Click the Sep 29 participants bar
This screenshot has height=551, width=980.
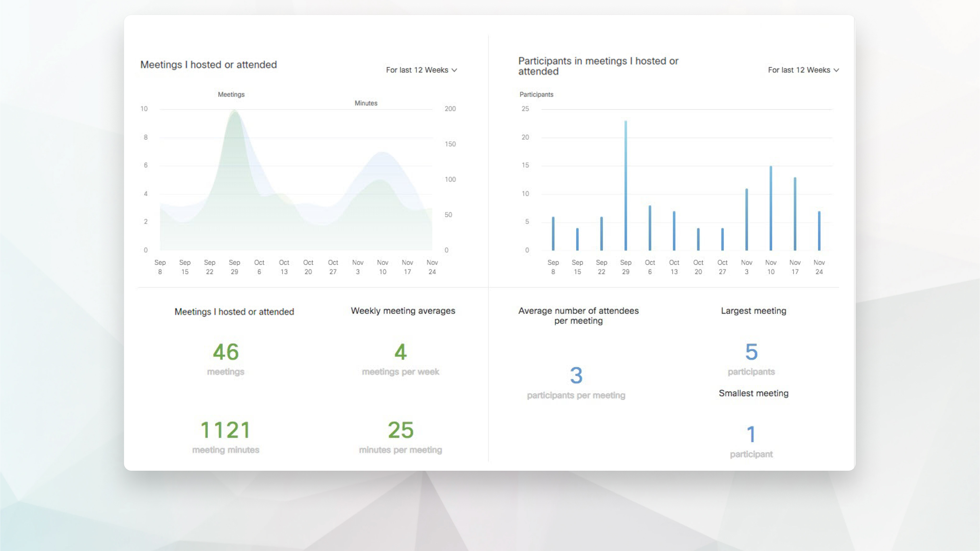tap(626, 185)
